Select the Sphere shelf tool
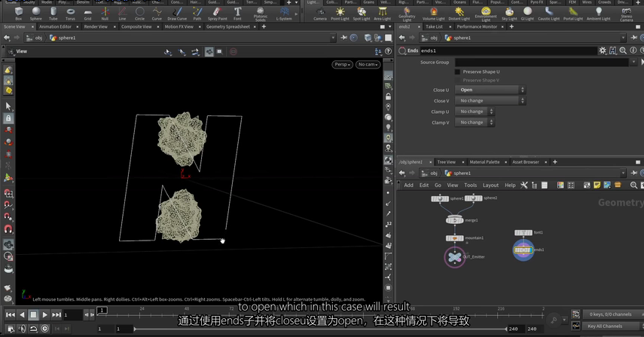Viewport: 644px width, 337px height. [35, 14]
